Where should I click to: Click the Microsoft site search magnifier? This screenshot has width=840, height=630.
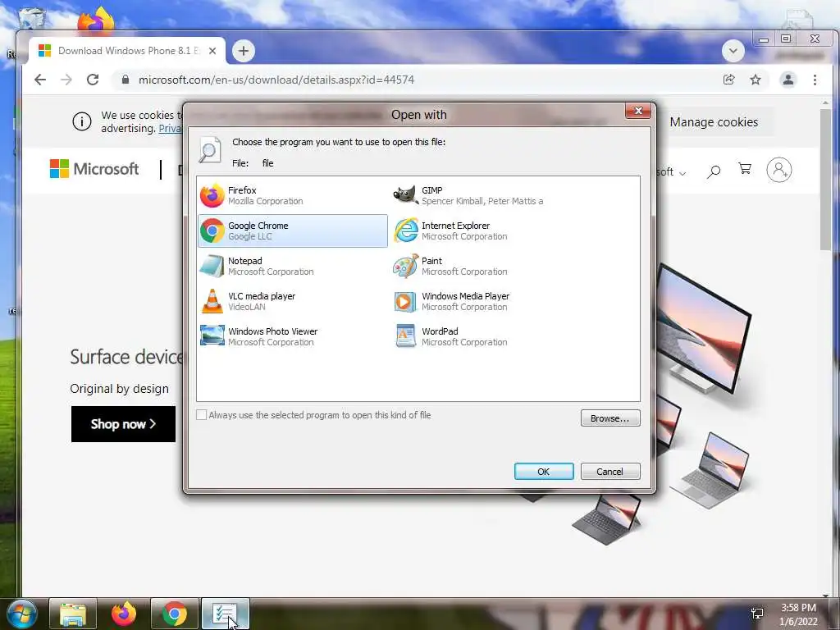click(x=714, y=171)
